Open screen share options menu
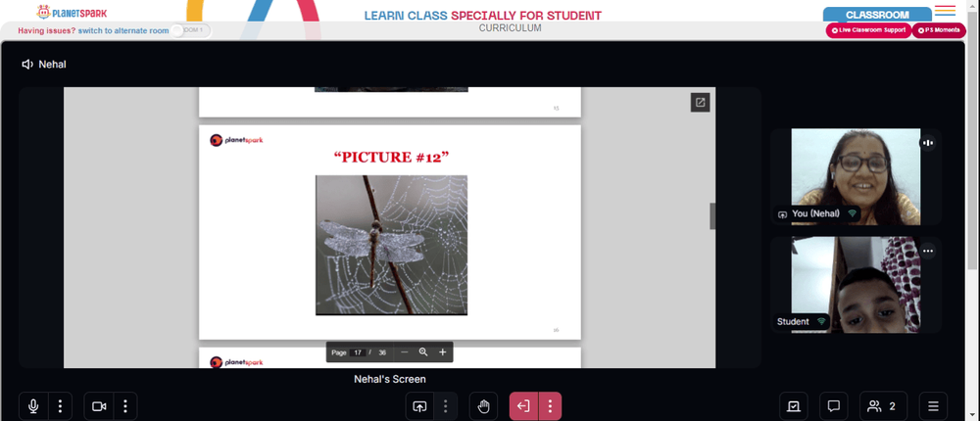 (x=446, y=406)
